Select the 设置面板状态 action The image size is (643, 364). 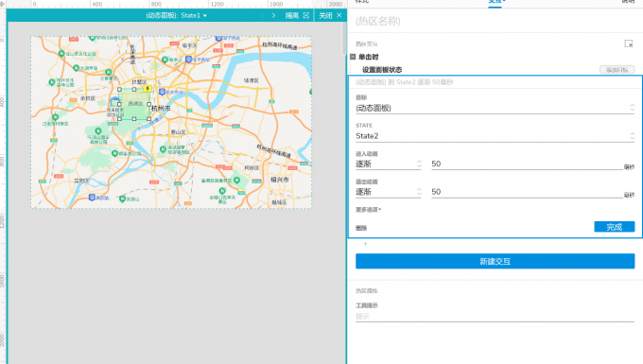tap(382, 70)
